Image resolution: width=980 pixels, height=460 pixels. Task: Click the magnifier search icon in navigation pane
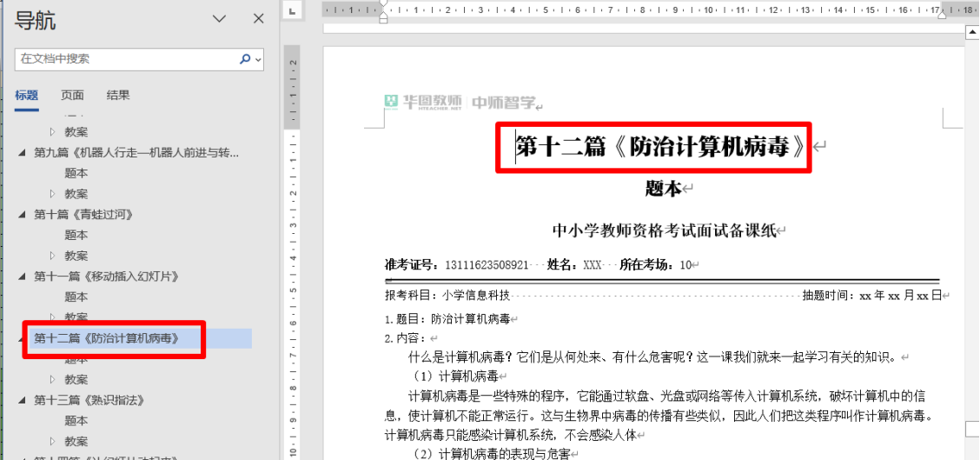point(245,59)
